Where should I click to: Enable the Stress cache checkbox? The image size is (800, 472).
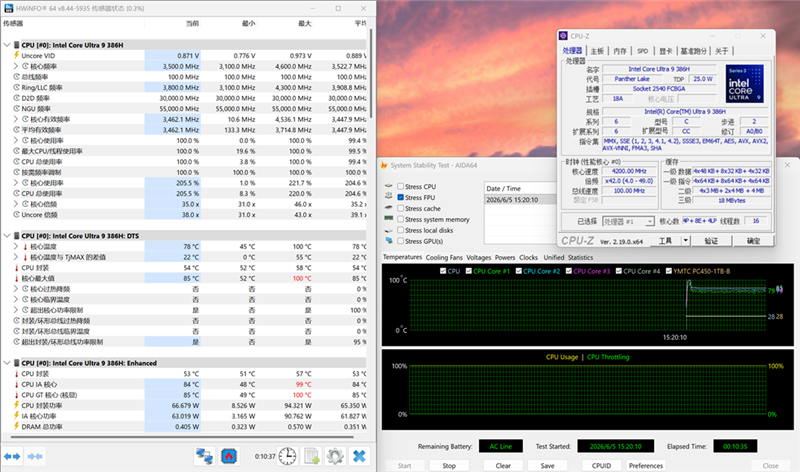[401, 208]
